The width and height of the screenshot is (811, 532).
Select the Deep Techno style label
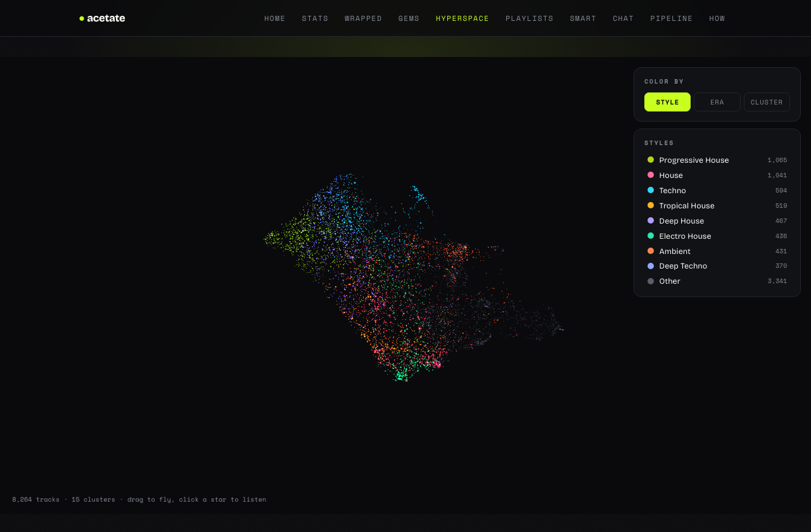(683, 266)
